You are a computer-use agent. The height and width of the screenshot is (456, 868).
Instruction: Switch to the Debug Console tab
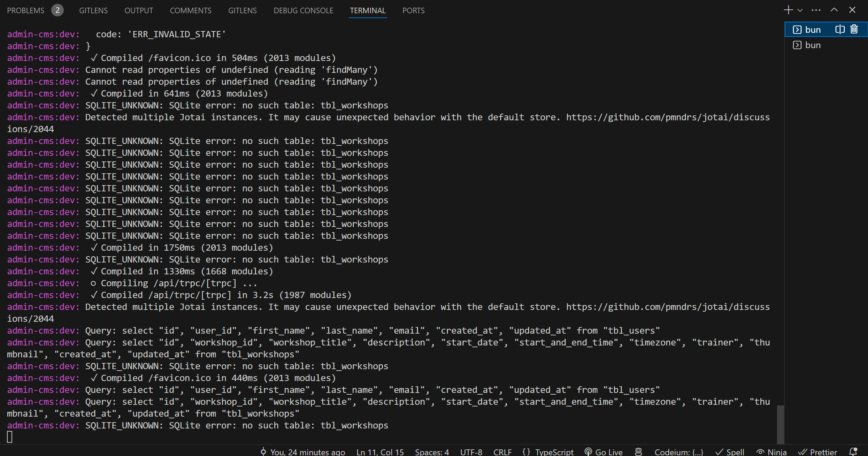(303, 10)
